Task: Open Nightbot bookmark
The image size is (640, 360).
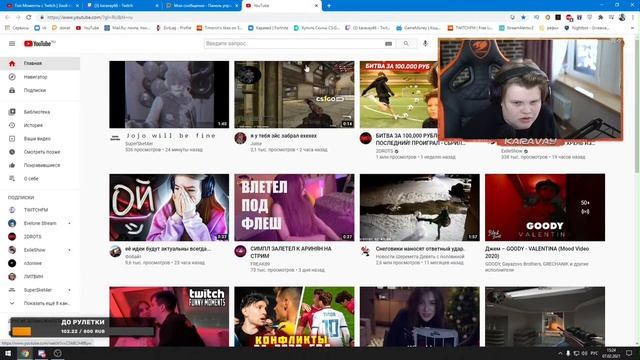Action: pyautogui.click(x=587, y=28)
